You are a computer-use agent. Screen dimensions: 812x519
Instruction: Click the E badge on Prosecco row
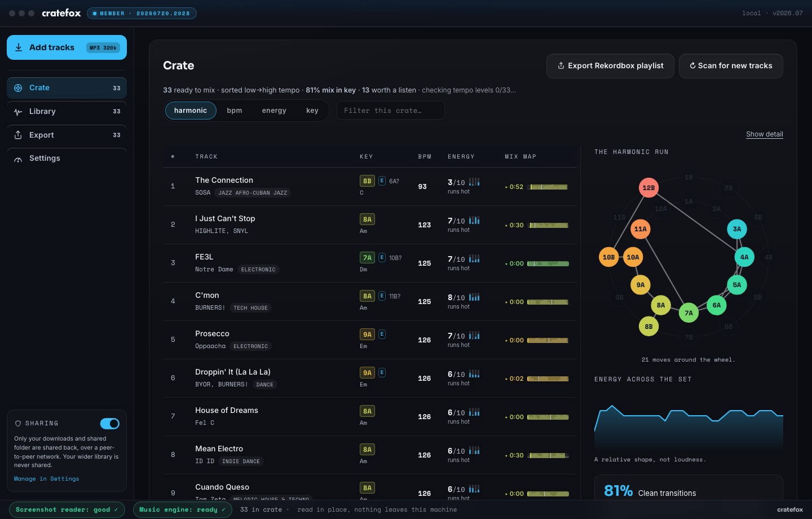point(382,335)
